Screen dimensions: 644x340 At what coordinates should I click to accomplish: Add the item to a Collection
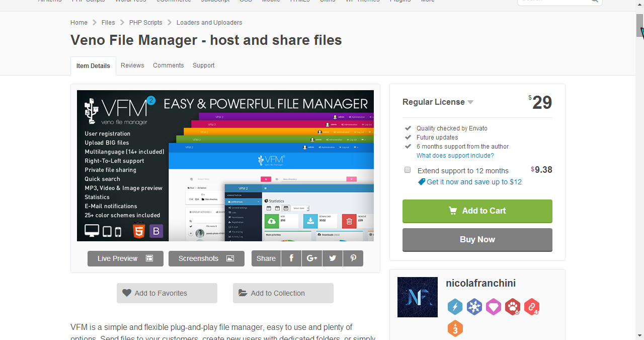283,293
